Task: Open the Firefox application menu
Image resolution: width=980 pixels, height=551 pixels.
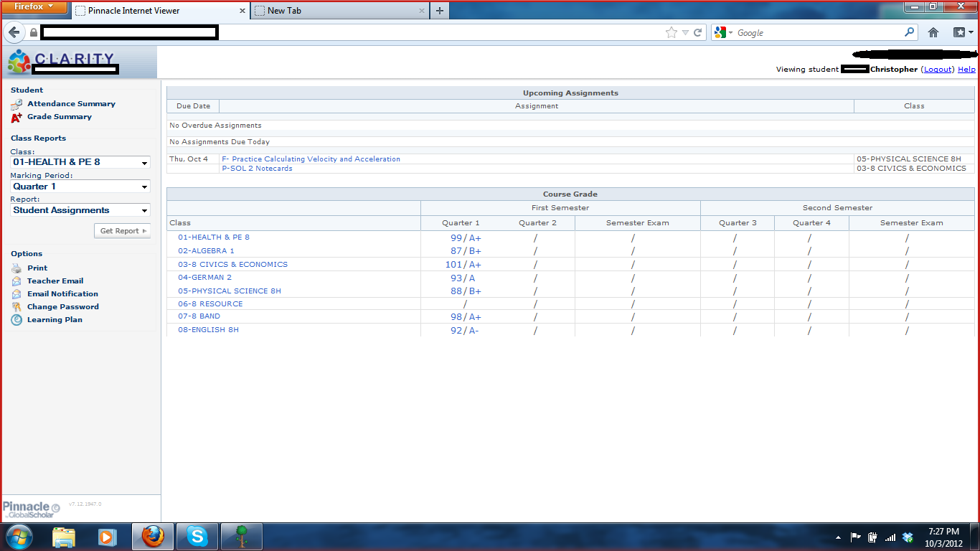Action: pyautogui.click(x=34, y=7)
